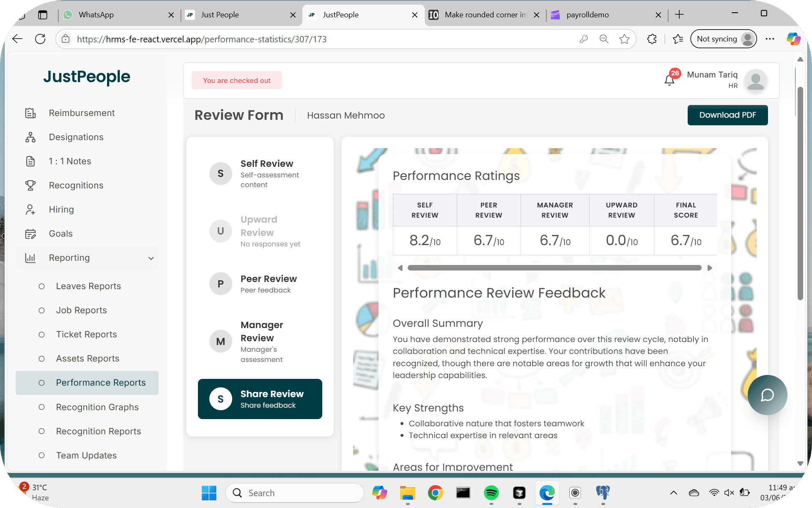Click the weather widget showing 31°C Haze

click(x=35, y=492)
